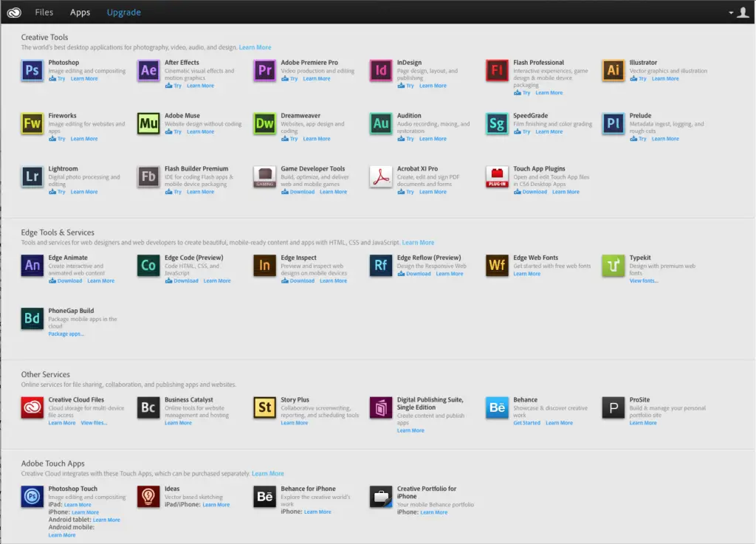Click Get Started under Behance

[x=526, y=423]
